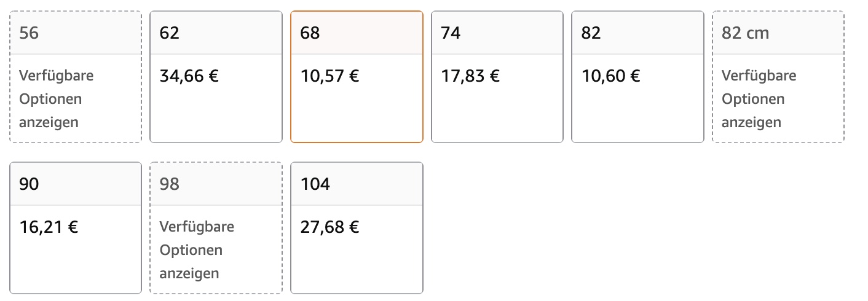This screenshot has height=301, width=868.
Task: Show available options under size 56
Action: tap(56, 99)
